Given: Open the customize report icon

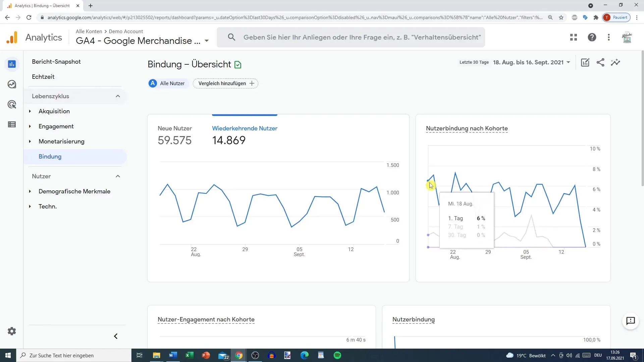Looking at the screenshot, I should (x=585, y=62).
